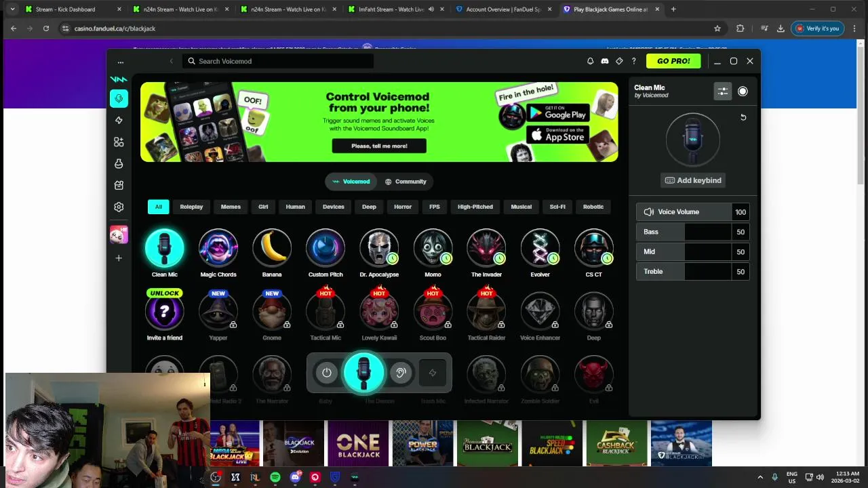
Task: Open the Voicebox section in Voicemod sidebar
Action: coord(119,98)
